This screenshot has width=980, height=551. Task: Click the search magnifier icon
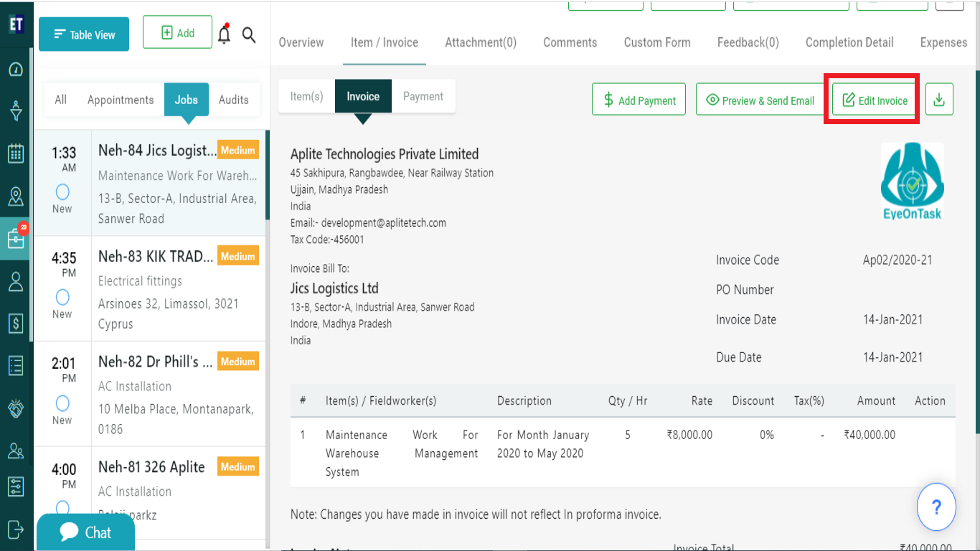pos(249,34)
